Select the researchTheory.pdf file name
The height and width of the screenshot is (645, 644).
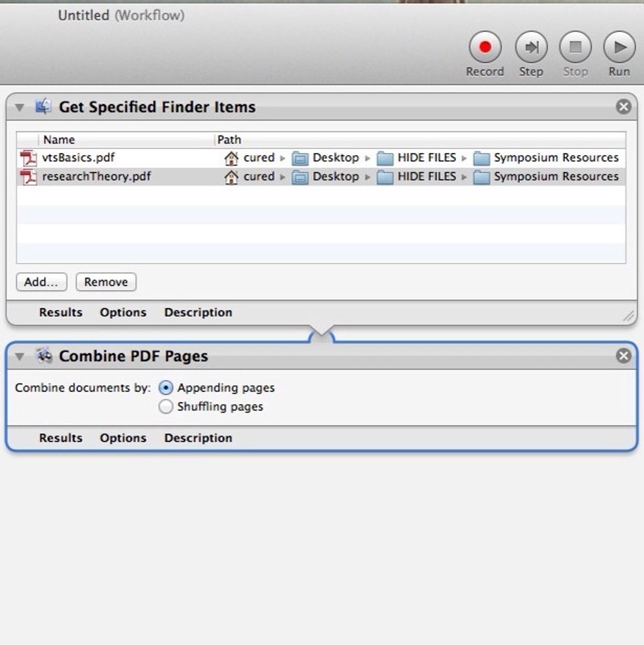click(97, 177)
